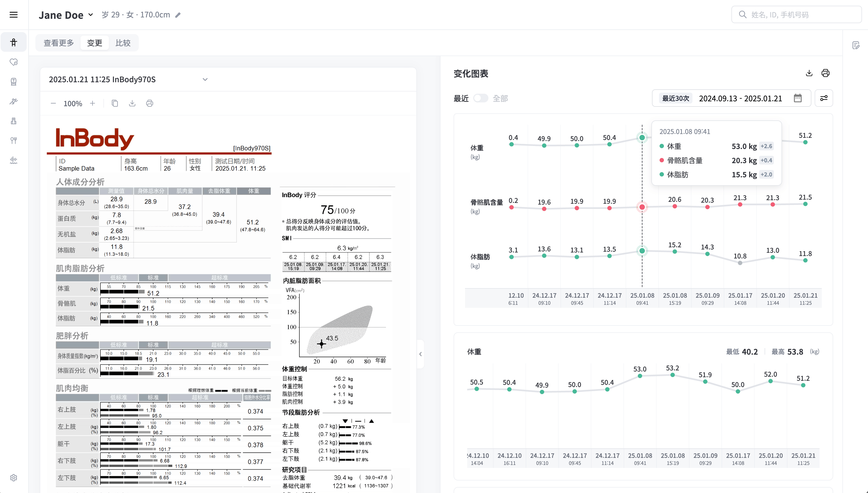The image size is (868, 493).
Task: Click the 最近30次 range button
Action: [x=676, y=98]
